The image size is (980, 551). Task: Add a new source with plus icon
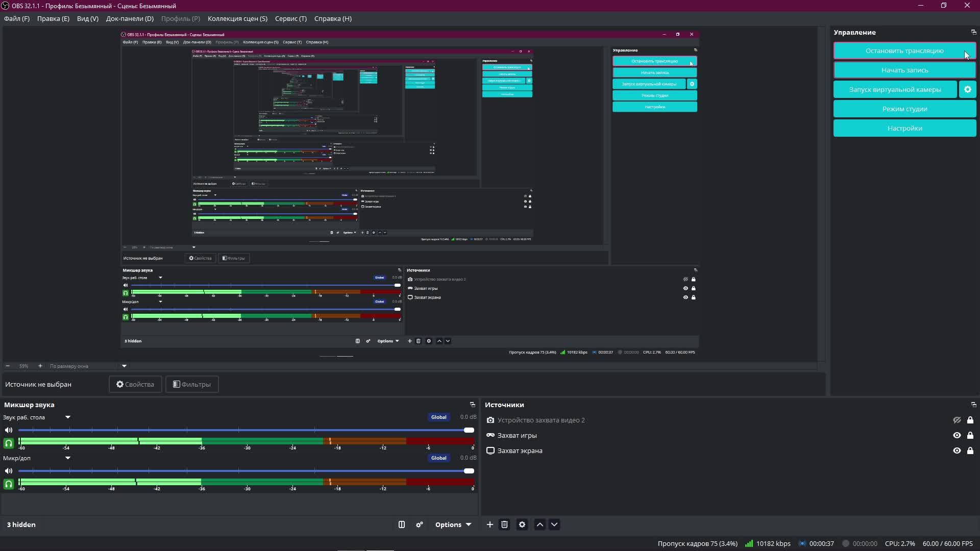tap(489, 524)
